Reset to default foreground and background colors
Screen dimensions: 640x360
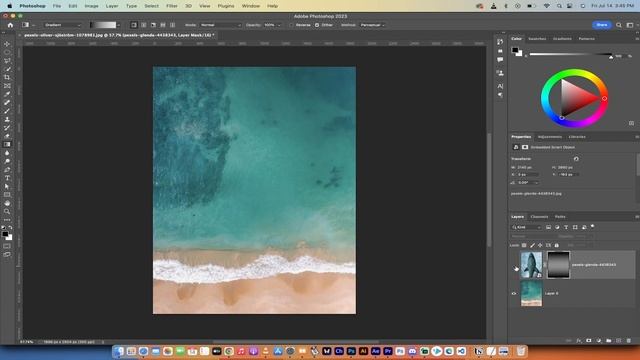(x=4, y=228)
